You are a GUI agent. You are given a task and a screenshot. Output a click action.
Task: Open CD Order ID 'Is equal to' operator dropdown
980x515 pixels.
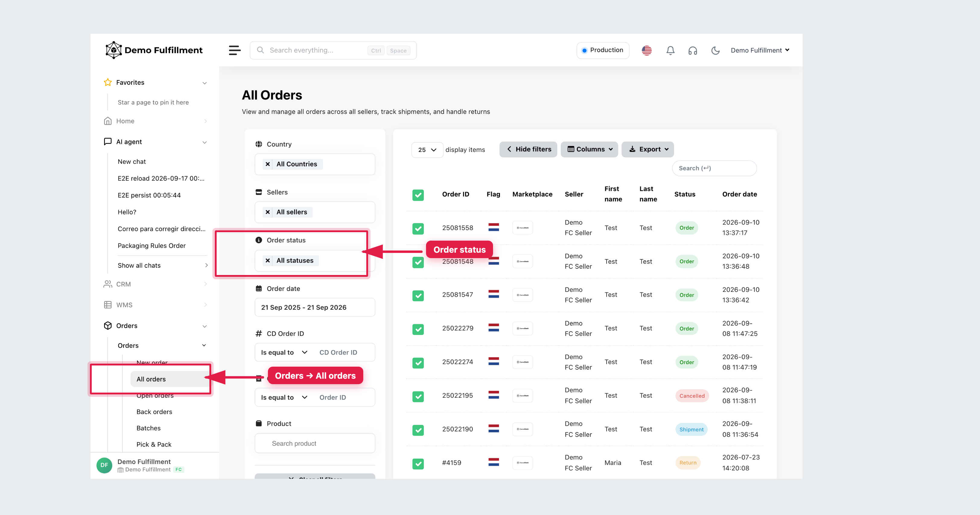[x=284, y=352]
